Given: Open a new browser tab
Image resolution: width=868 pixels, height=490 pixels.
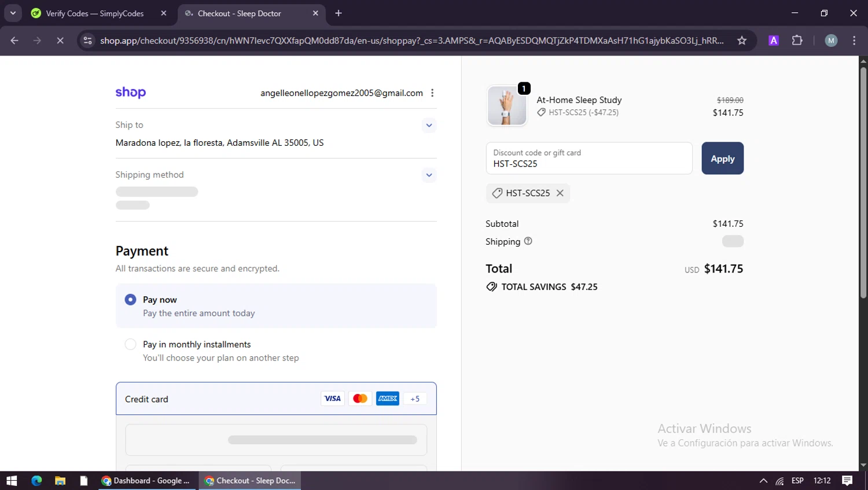Looking at the screenshot, I should pos(339,13).
